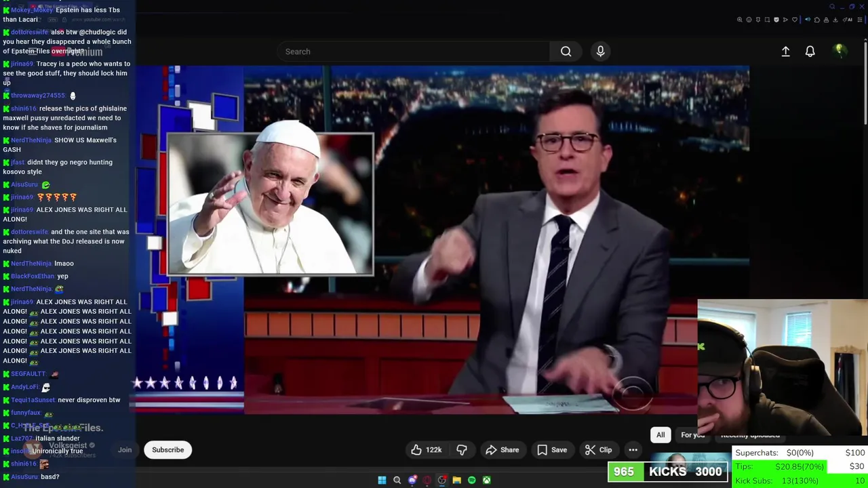The width and height of the screenshot is (868, 488).
Task: Open the Windows Start menu
Action: tap(382, 481)
